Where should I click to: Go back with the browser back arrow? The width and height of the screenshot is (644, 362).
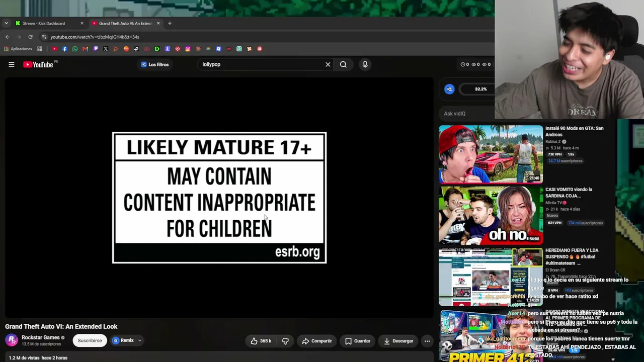tap(7, 37)
